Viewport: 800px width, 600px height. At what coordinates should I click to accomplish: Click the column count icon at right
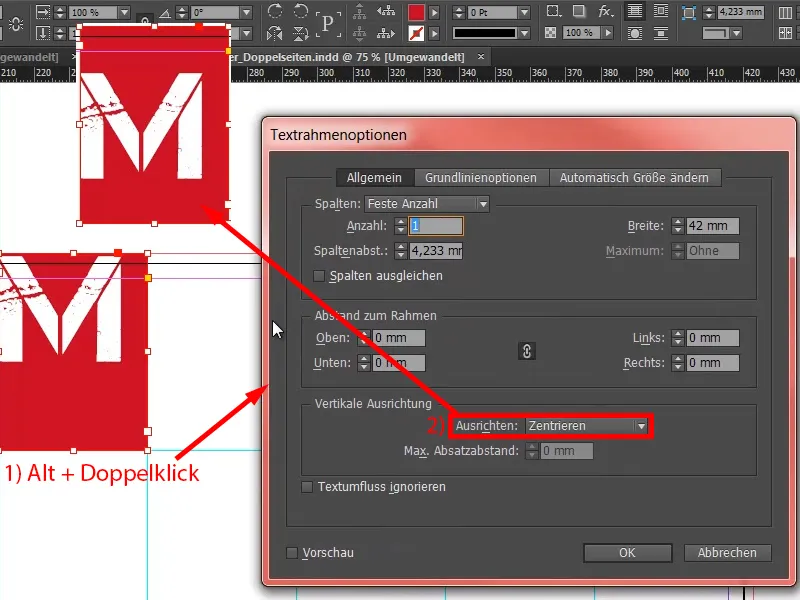coord(786,12)
